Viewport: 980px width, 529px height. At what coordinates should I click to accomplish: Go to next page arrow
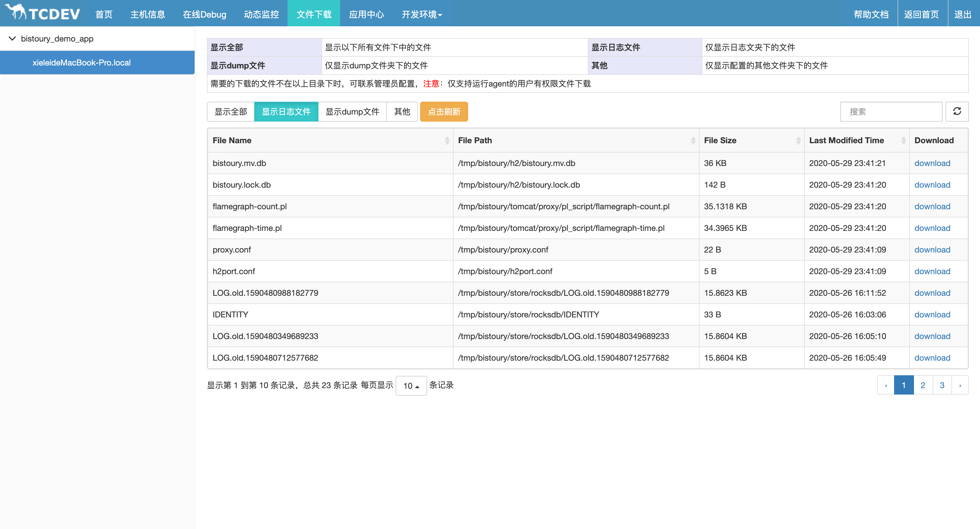pyautogui.click(x=960, y=385)
